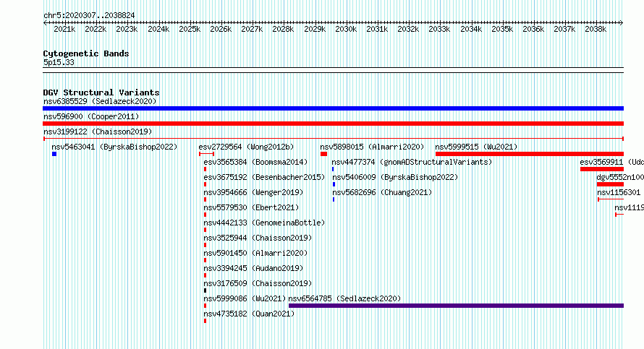Select the red nsv5999515 variant bar
Viewport: 644px width, 349px height.
tap(530, 154)
